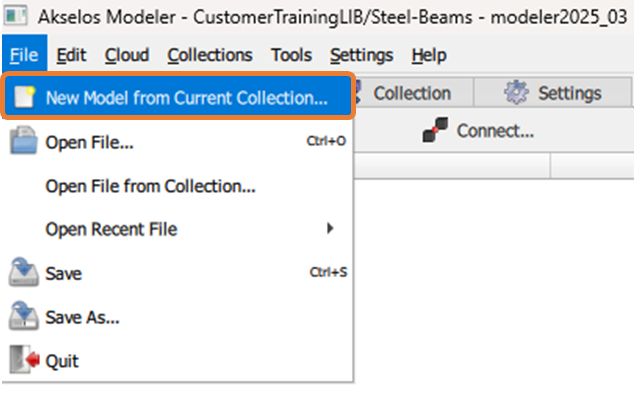Click the Open File folder icon
The width and height of the screenshot is (634, 401).
tap(23, 141)
